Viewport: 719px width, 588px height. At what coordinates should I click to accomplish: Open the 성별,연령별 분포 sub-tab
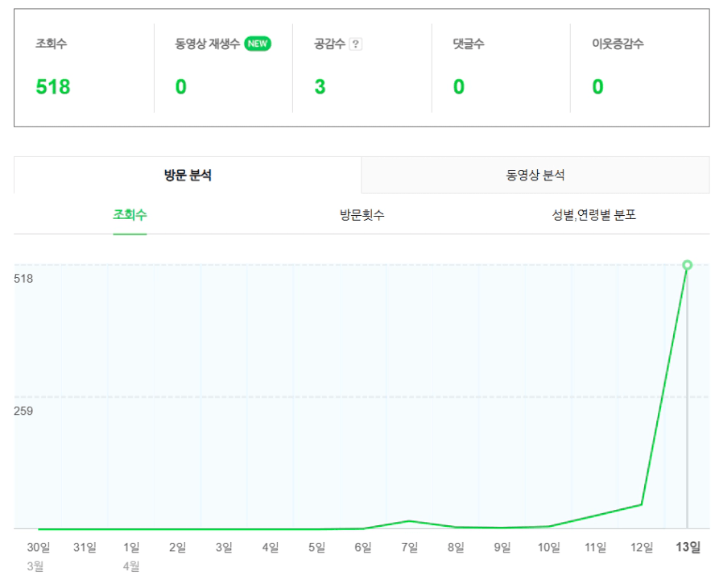593,215
